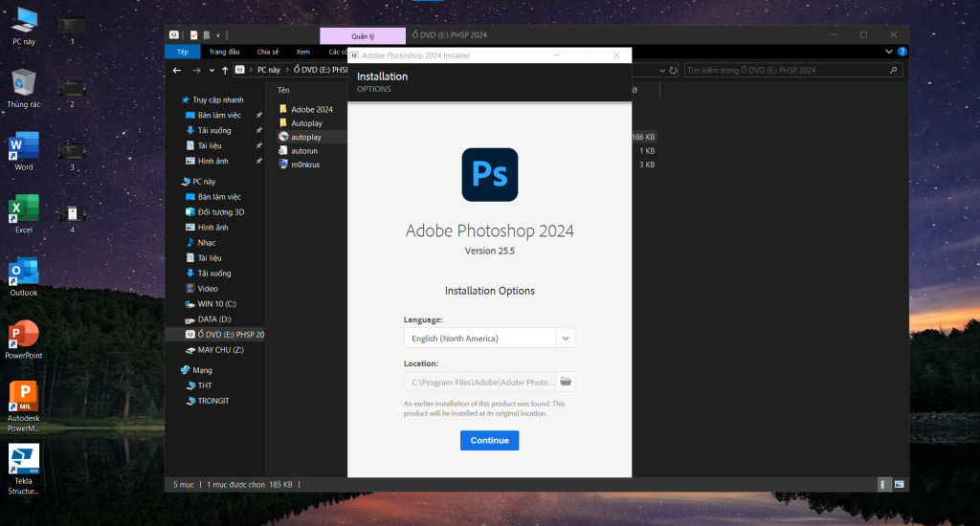Click the install Location path field
The image size is (980, 526).
(x=480, y=382)
